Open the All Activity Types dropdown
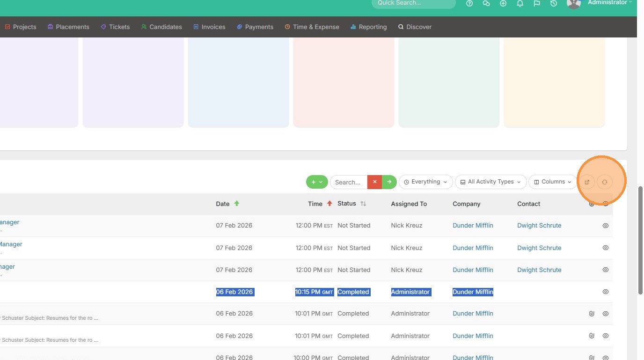 pos(490,182)
